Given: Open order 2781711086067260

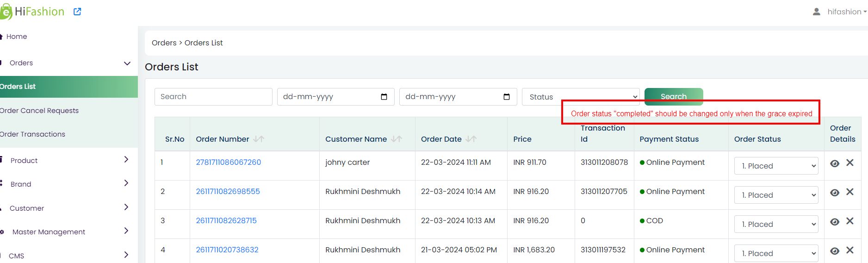Looking at the screenshot, I should [x=229, y=163].
